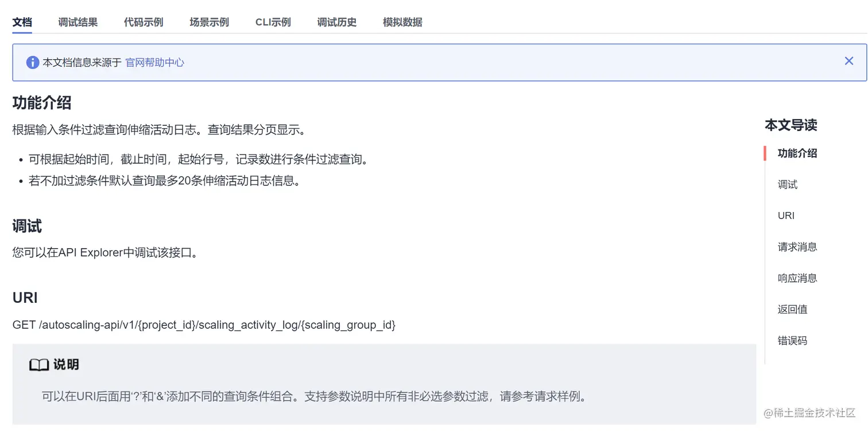Go to 响应消息 section

point(797,278)
